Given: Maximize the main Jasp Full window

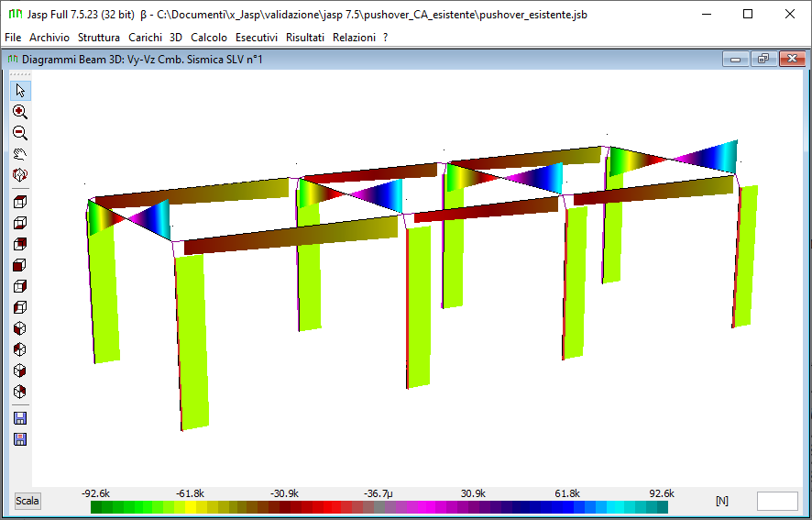Looking at the screenshot, I should pos(748,14).
